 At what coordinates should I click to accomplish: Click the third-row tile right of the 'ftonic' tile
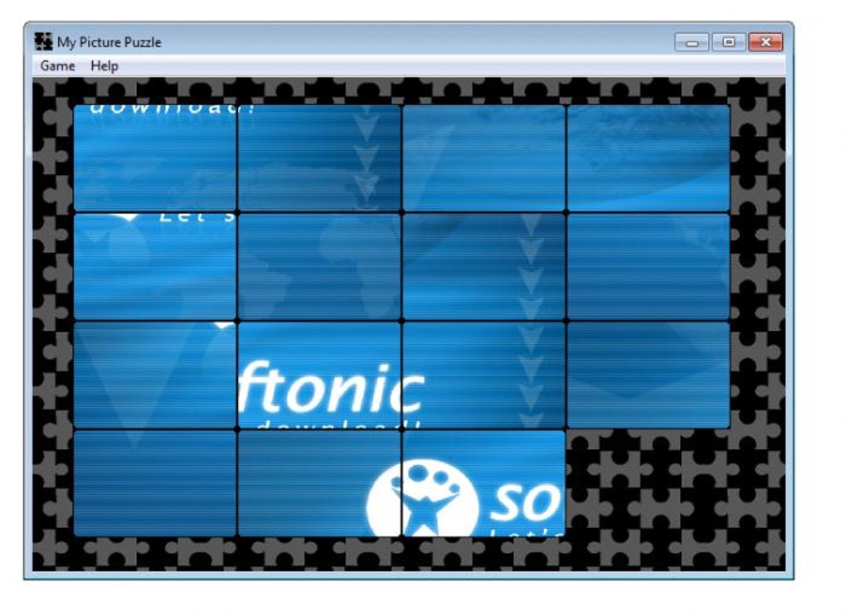click(x=484, y=376)
